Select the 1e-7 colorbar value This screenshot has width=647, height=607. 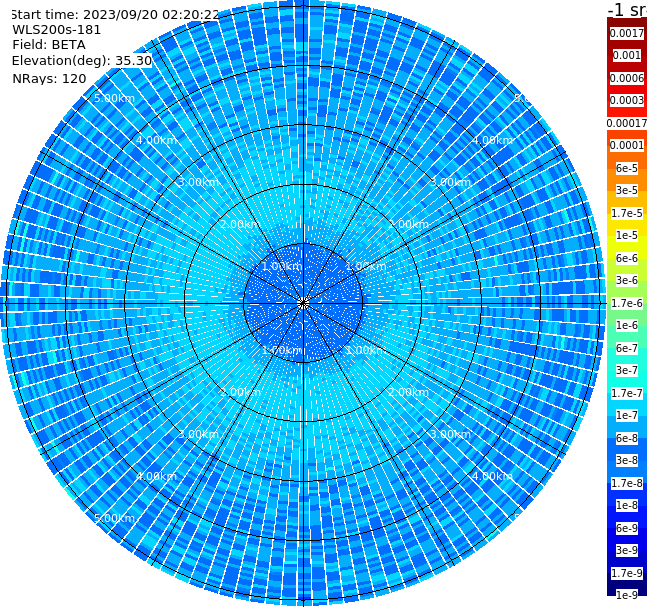point(627,415)
